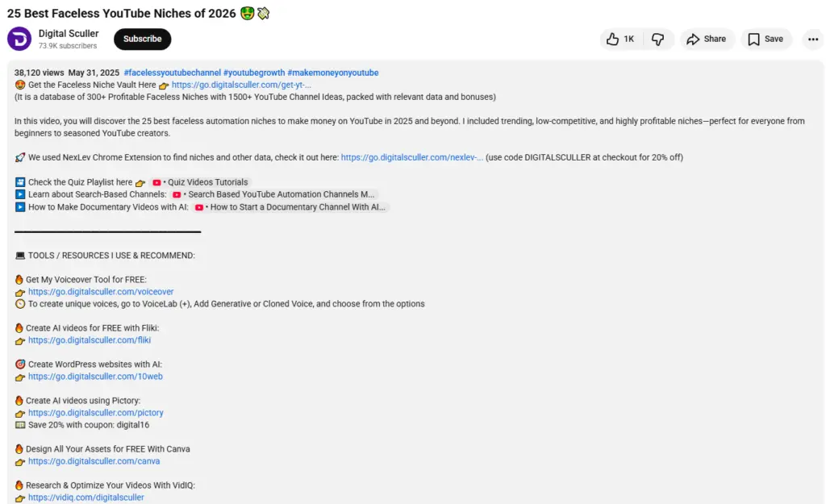
Task: Save video using the bookmark button
Action: point(765,39)
